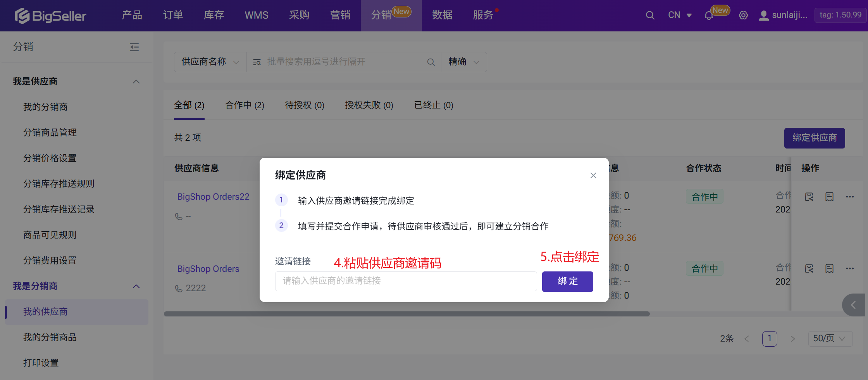Click the 绑定 button in dialog
This screenshot has height=380, width=868.
[x=567, y=282]
